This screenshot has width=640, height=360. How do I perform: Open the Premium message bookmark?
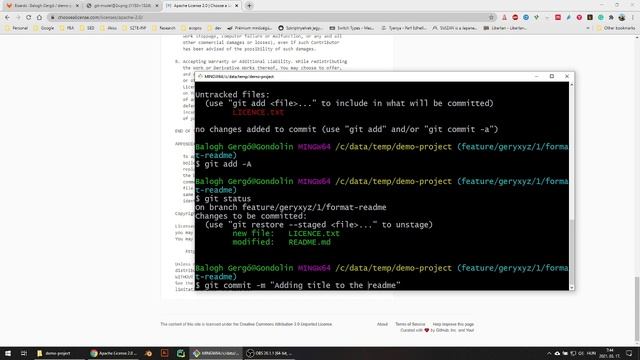click(x=249, y=28)
